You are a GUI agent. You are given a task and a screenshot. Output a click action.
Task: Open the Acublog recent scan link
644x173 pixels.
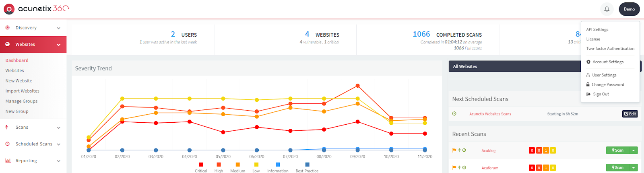[488, 150]
